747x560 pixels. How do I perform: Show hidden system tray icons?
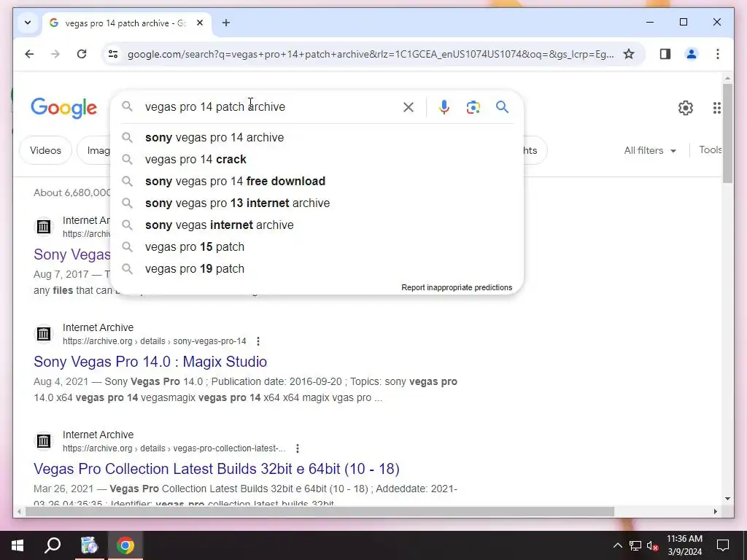coord(617,545)
